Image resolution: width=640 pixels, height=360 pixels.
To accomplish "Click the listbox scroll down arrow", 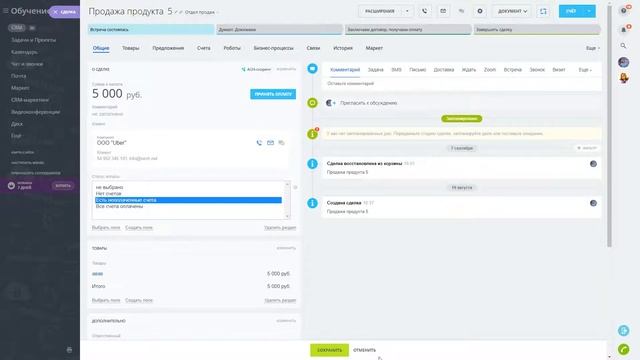I will pyautogui.click(x=287, y=216).
